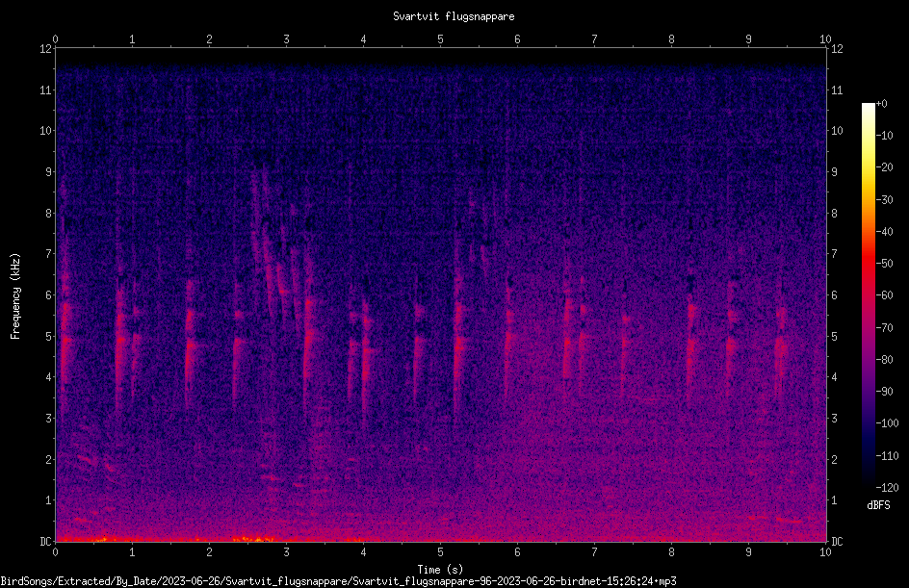Viewport: 909px width, 588px height.
Task: Click the "DC" label on the right frequency axis
Action: point(837,542)
